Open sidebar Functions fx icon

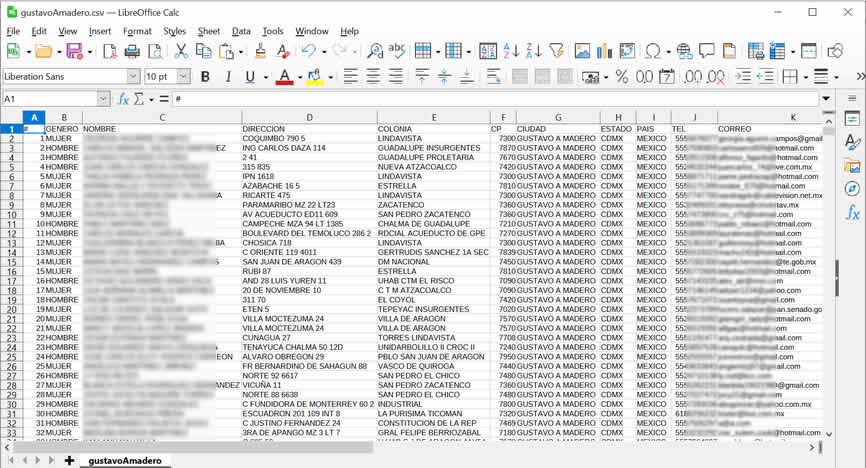(x=852, y=212)
